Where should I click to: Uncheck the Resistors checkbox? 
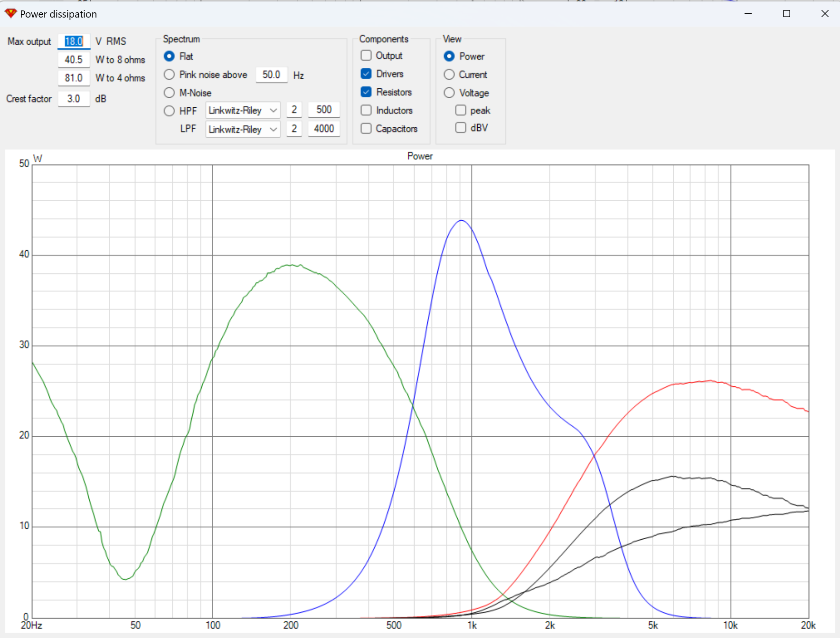[x=366, y=92]
